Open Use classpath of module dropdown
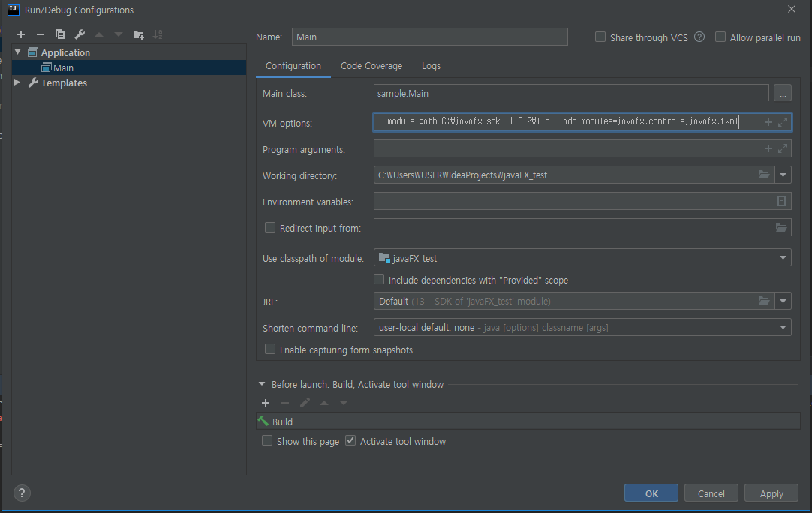 pos(783,258)
